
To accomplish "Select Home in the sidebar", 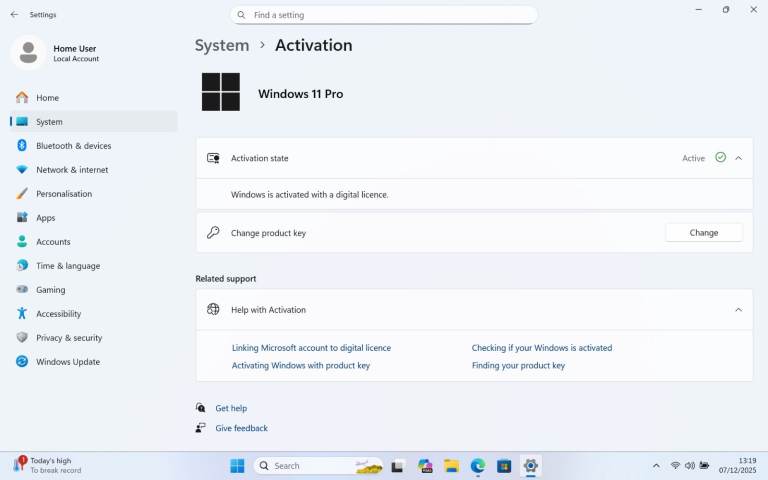I will click(x=47, y=98).
